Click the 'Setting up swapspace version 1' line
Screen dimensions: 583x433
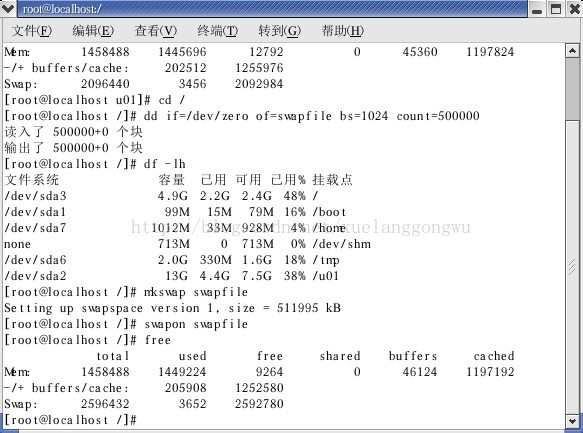pos(173,308)
